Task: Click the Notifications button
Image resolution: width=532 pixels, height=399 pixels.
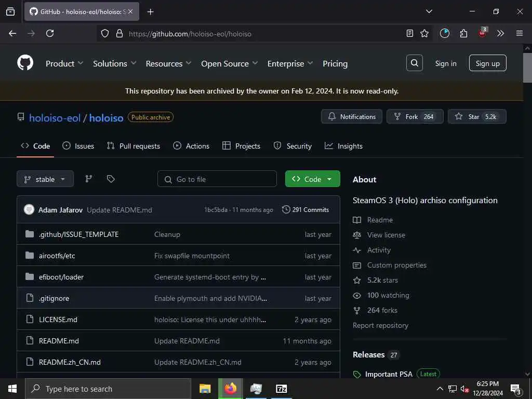Action: (352, 116)
